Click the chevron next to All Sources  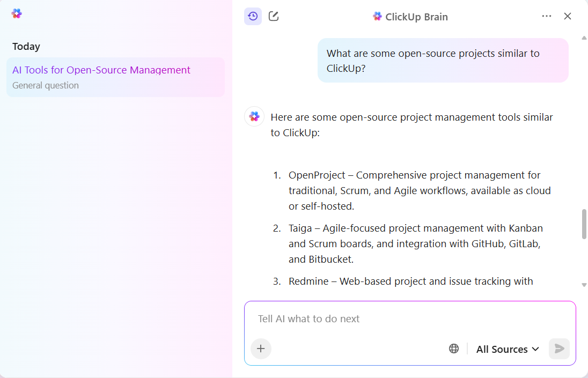[535, 349]
